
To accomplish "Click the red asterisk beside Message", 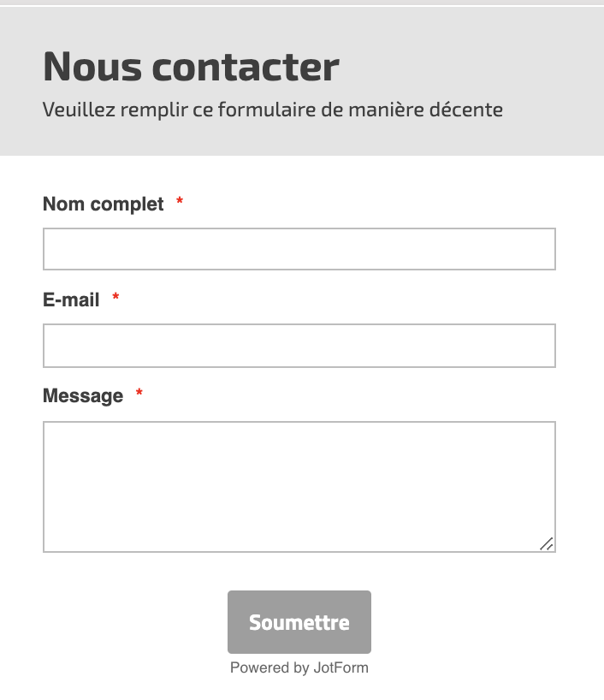I will pos(138,394).
